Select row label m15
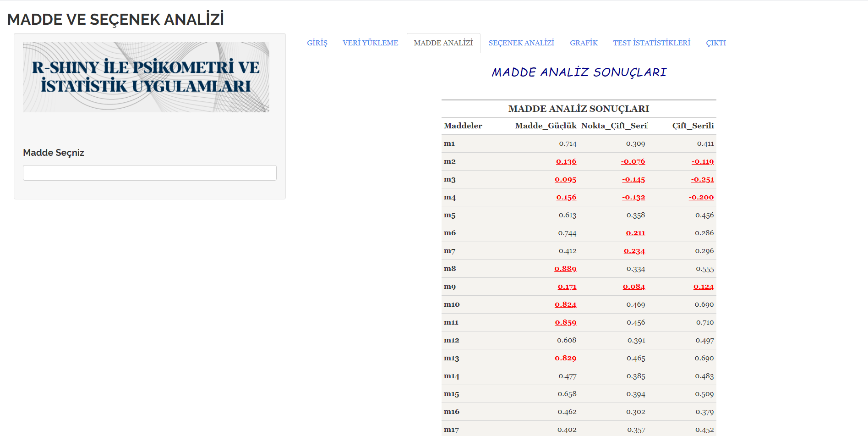868x436 pixels. [451, 394]
